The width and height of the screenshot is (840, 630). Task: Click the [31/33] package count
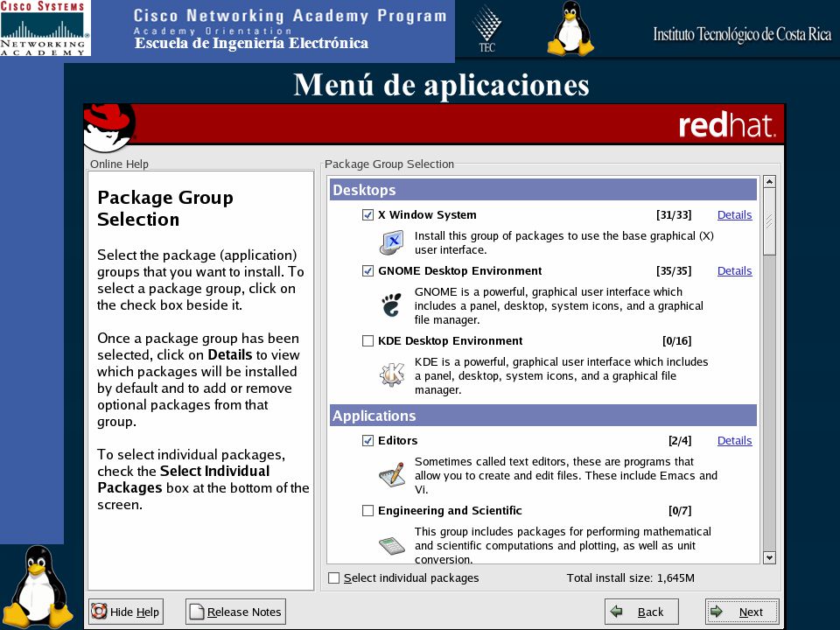point(674,215)
